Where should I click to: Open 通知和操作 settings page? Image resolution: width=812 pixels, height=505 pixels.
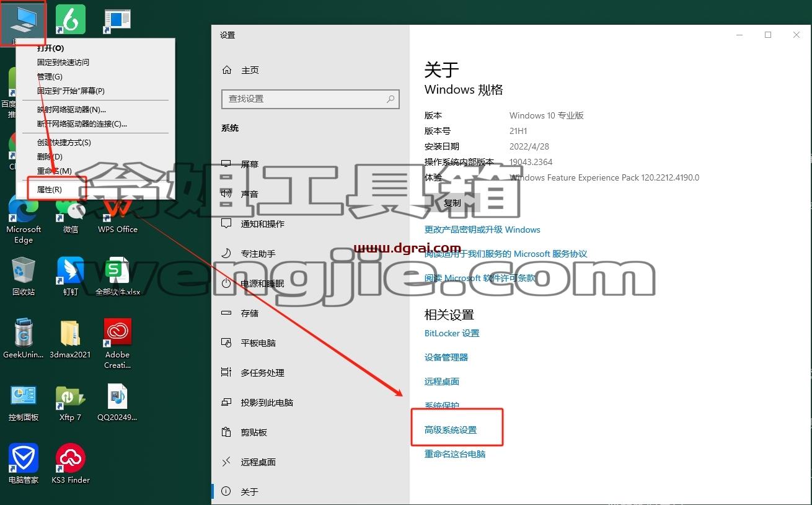click(311, 224)
